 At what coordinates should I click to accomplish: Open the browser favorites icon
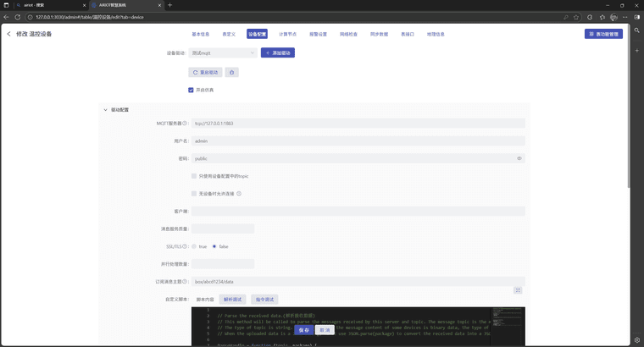coord(602,17)
